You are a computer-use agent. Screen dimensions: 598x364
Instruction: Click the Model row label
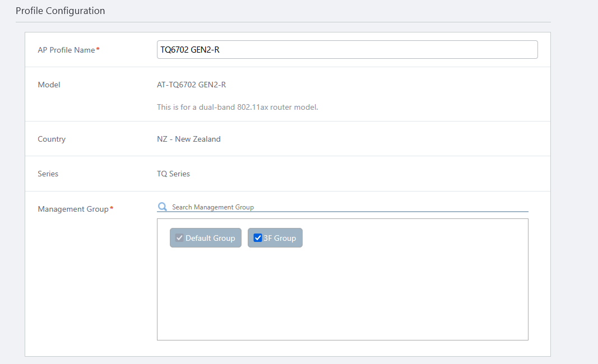(x=49, y=85)
